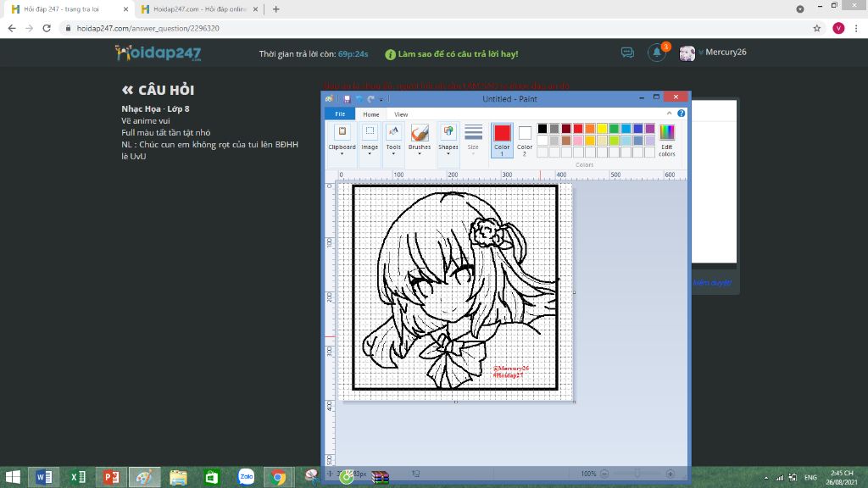
Task: Open Word from the taskbar
Action: coord(44,477)
